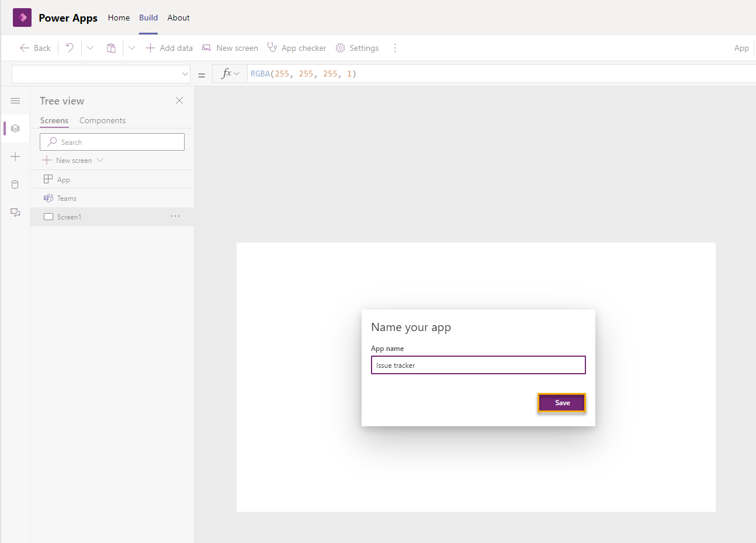Open the Screen1 more options ellipsis
This screenshot has height=543, width=756.
[x=175, y=217]
